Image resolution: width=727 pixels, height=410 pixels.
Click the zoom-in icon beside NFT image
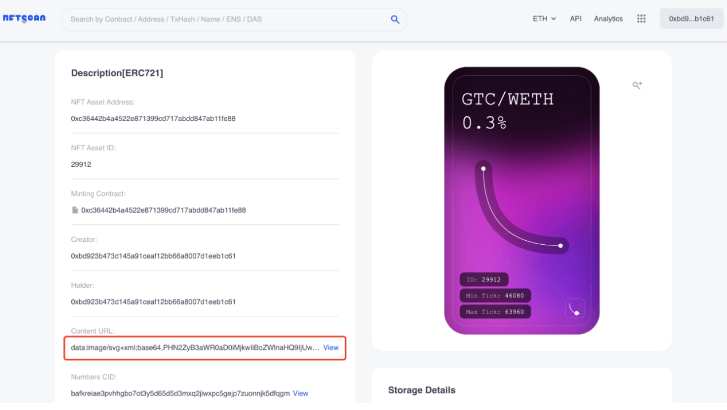coord(637,85)
